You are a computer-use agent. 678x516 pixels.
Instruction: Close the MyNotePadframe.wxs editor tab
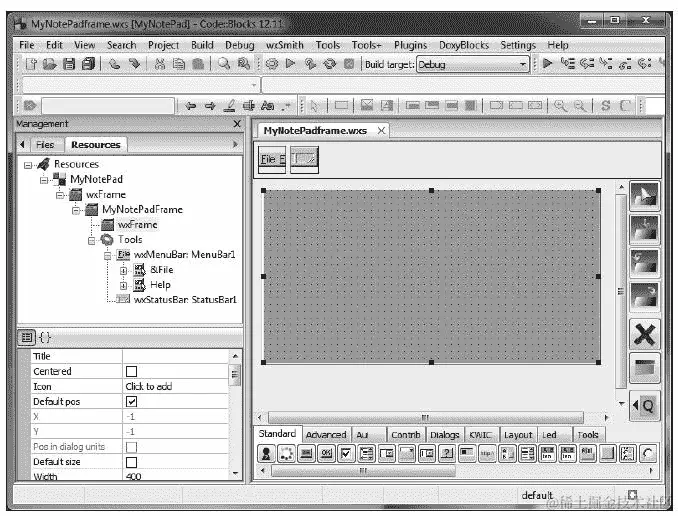click(381, 130)
